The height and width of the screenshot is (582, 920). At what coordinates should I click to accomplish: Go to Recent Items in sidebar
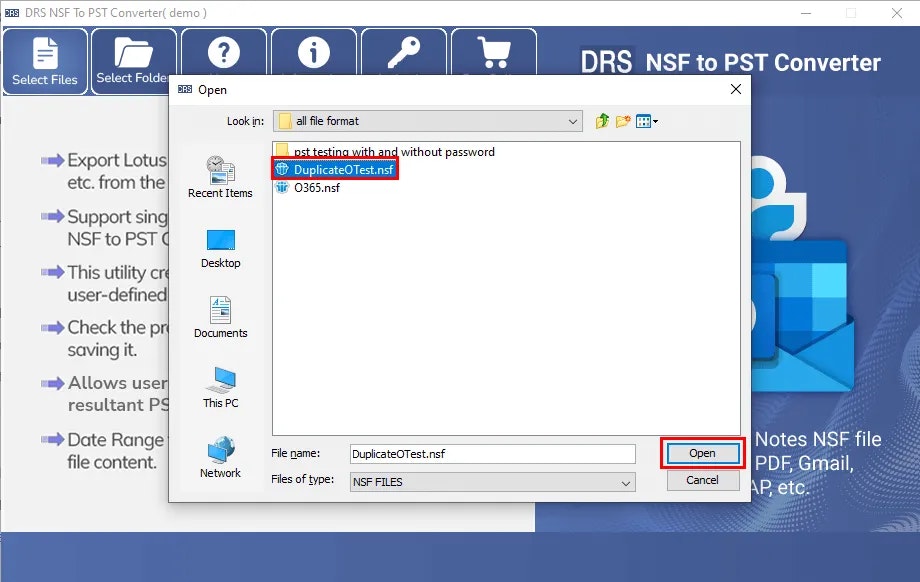pyautogui.click(x=221, y=177)
